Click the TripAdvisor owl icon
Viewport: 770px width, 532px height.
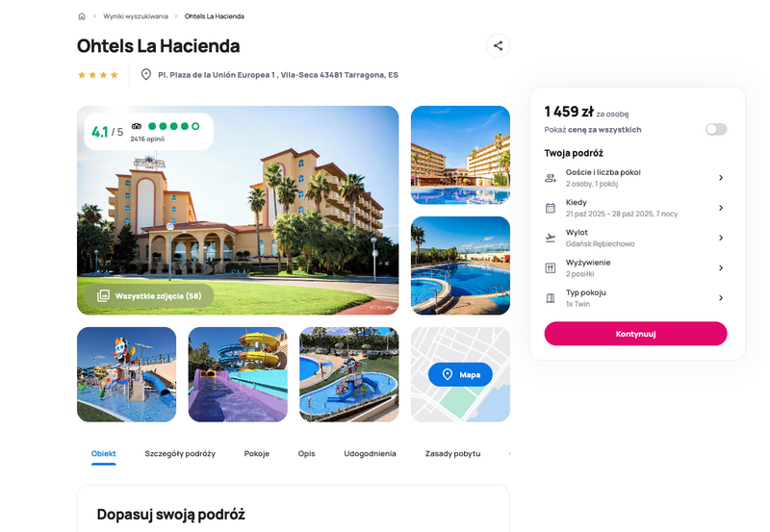click(x=137, y=126)
